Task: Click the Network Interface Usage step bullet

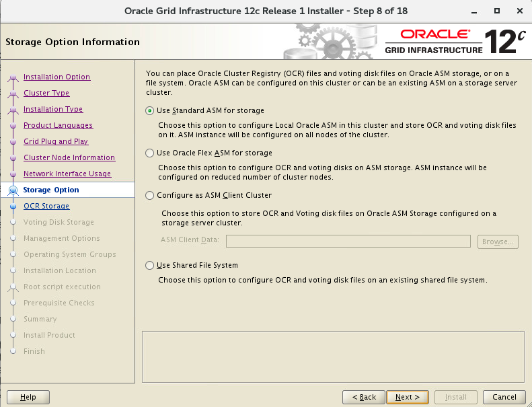Action: point(13,174)
